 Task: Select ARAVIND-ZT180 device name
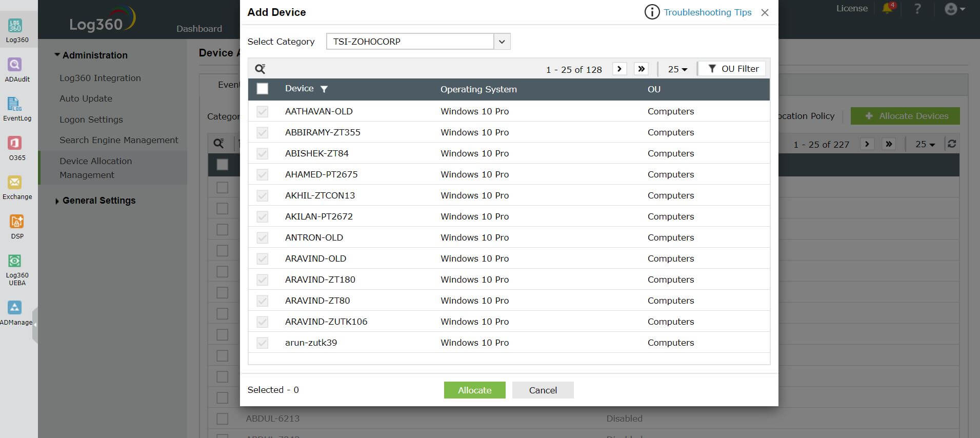tap(320, 280)
